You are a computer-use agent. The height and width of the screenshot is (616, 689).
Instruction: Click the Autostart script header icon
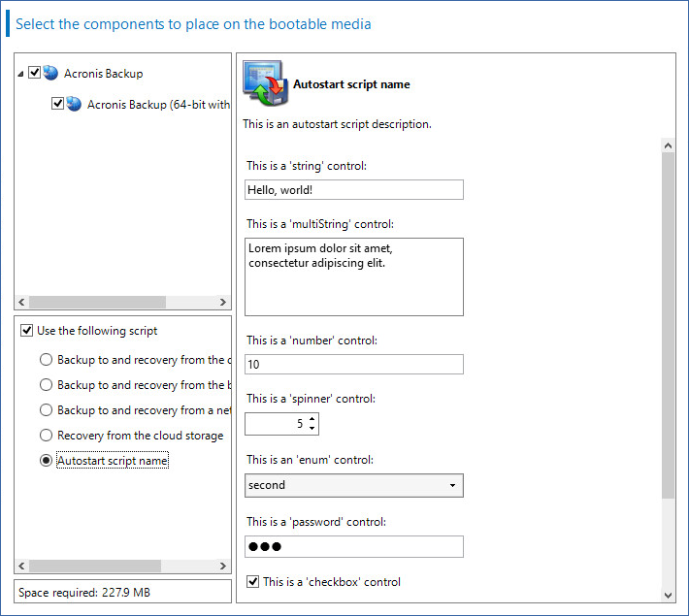[x=264, y=83]
